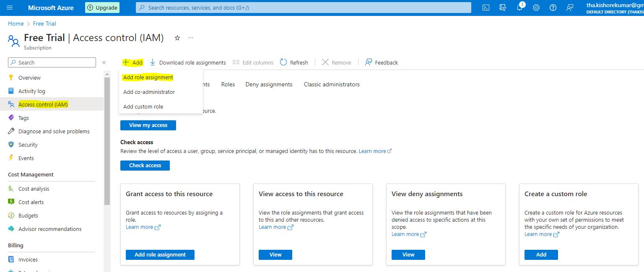Screen dimensions: 644x272
Task: Favorite this page with the star icon
Action: coord(177,38)
